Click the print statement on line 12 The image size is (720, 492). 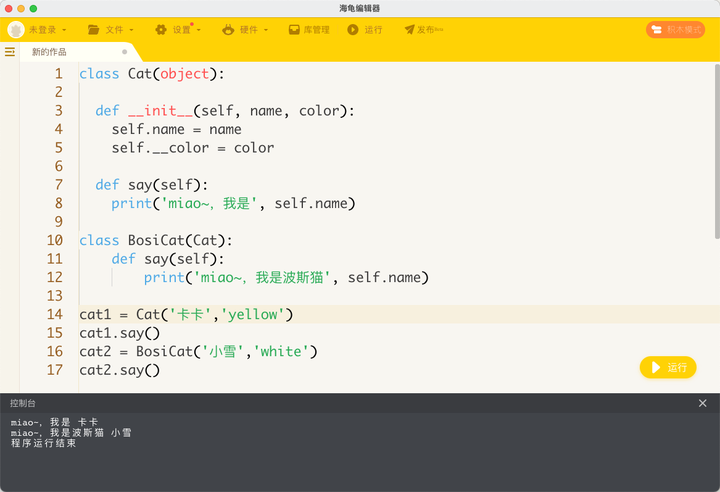click(x=286, y=277)
